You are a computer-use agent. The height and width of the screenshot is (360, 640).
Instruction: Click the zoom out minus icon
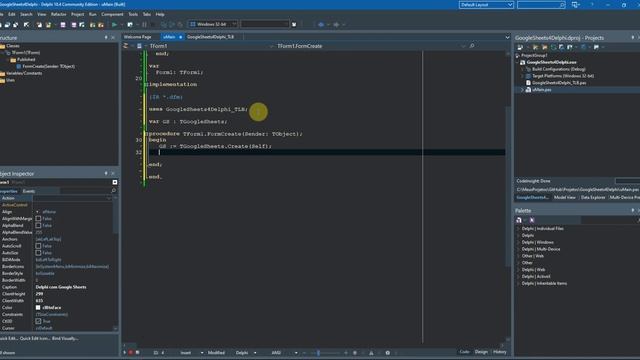[304, 353]
